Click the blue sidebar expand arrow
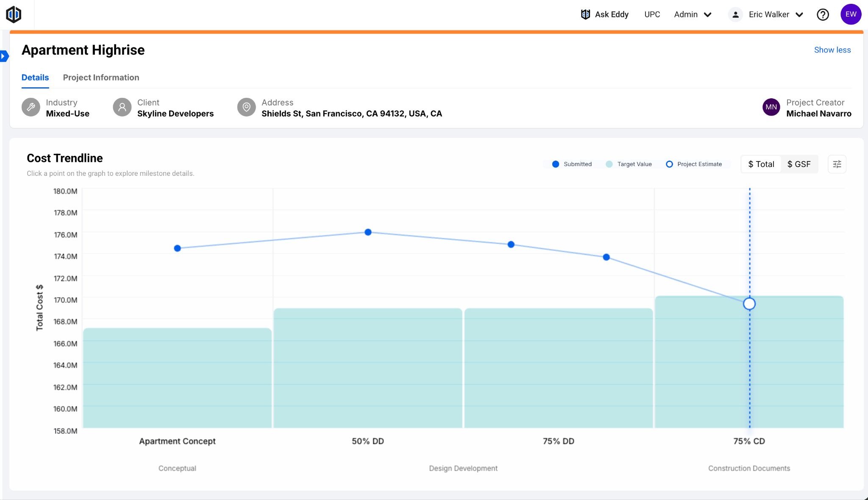868x500 pixels. [4, 56]
